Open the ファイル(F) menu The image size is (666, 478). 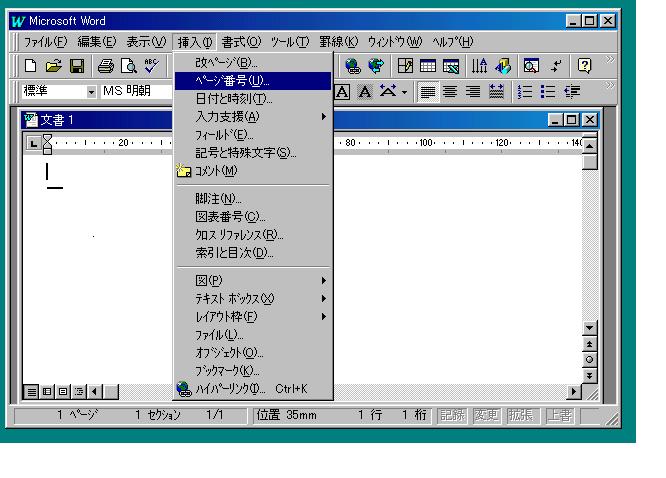coord(45,42)
